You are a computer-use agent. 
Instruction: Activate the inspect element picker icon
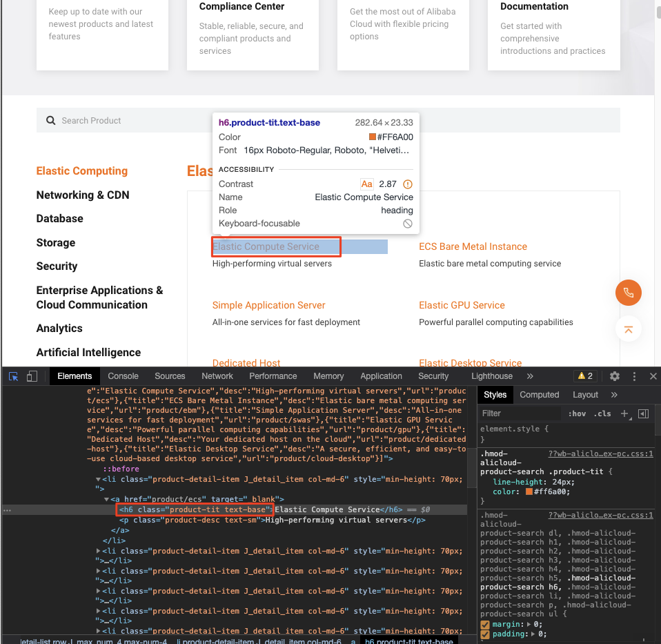click(x=14, y=376)
